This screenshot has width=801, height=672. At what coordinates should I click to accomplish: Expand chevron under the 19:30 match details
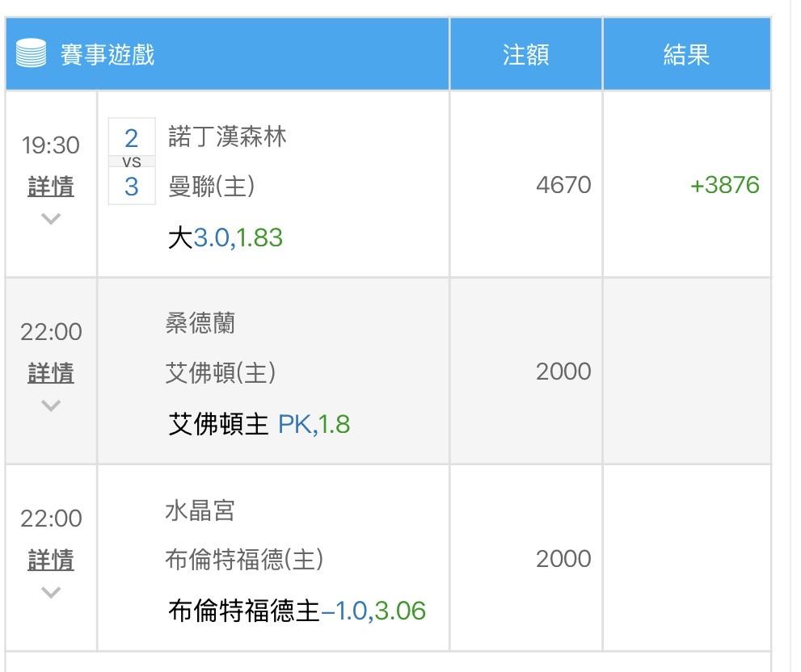[51, 219]
